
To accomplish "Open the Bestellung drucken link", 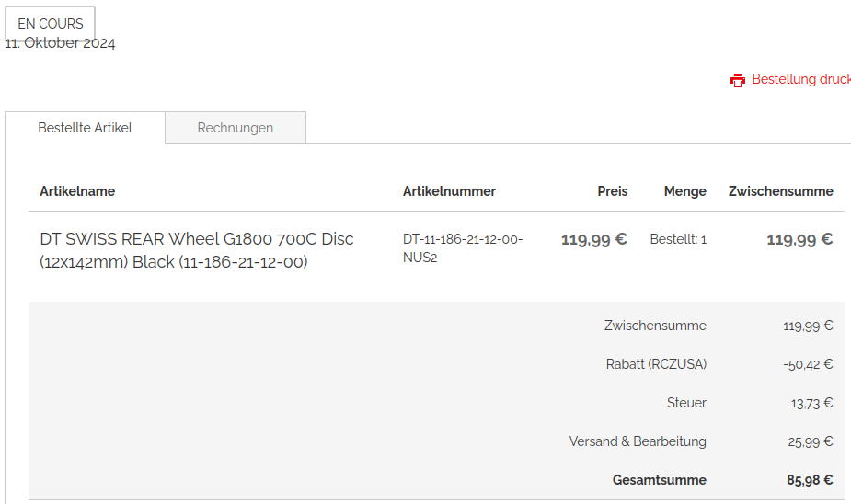I will pyautogui.click(x=800, y=79).
